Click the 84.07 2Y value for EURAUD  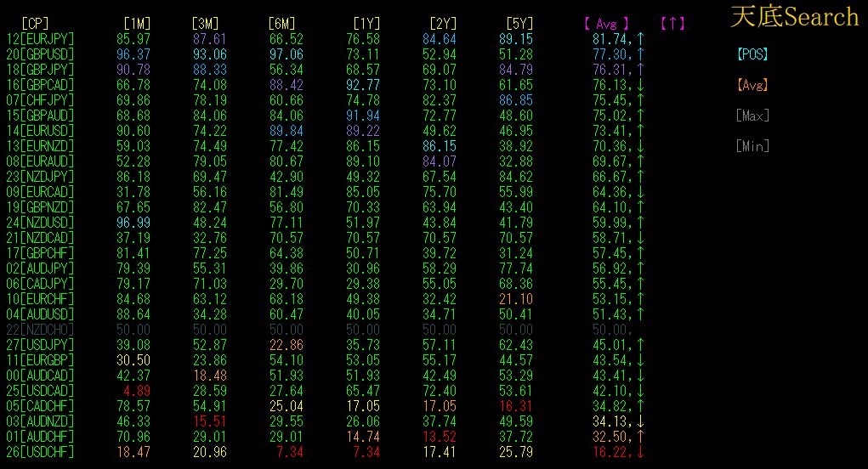pyautogui.click(x=440, y=161)
